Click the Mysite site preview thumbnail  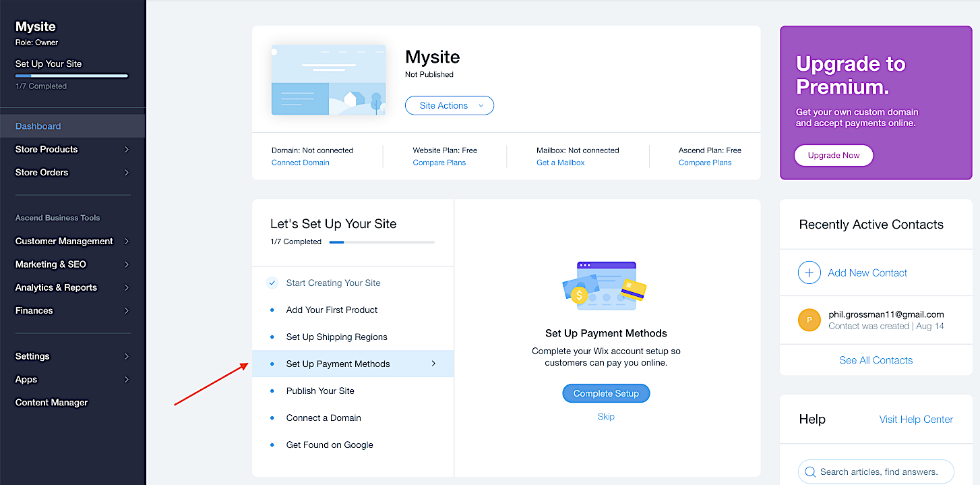(328, 80)
